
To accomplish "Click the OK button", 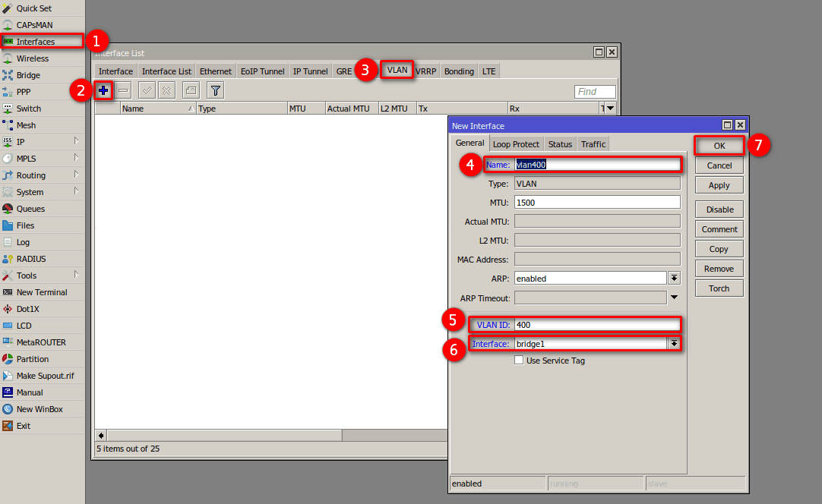I will (x=719, y=146).
